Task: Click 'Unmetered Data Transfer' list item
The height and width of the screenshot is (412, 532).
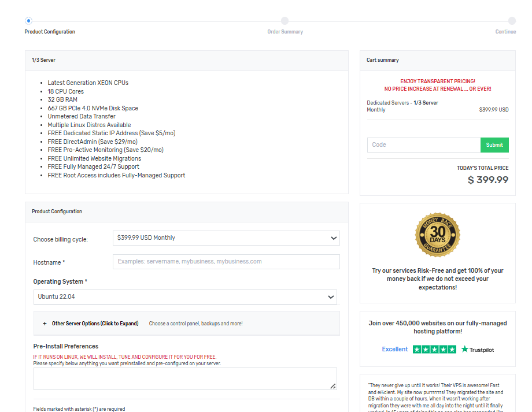Action: (x=82, y=116)
